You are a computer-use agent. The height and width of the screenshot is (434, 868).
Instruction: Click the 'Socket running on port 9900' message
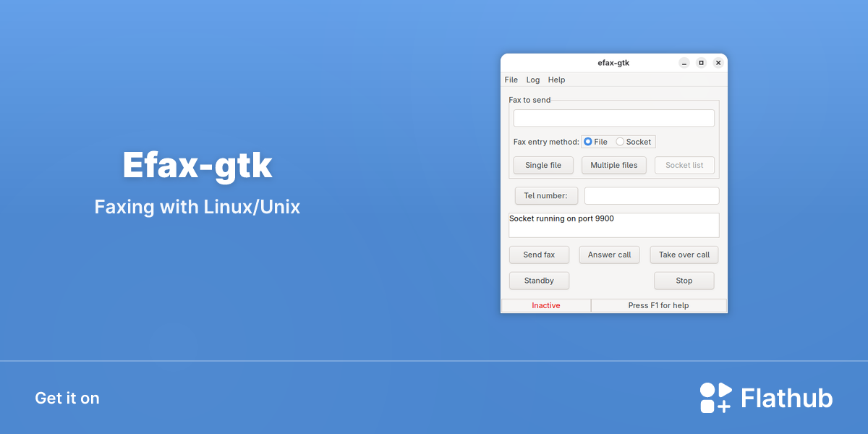[x=561, y=218]
